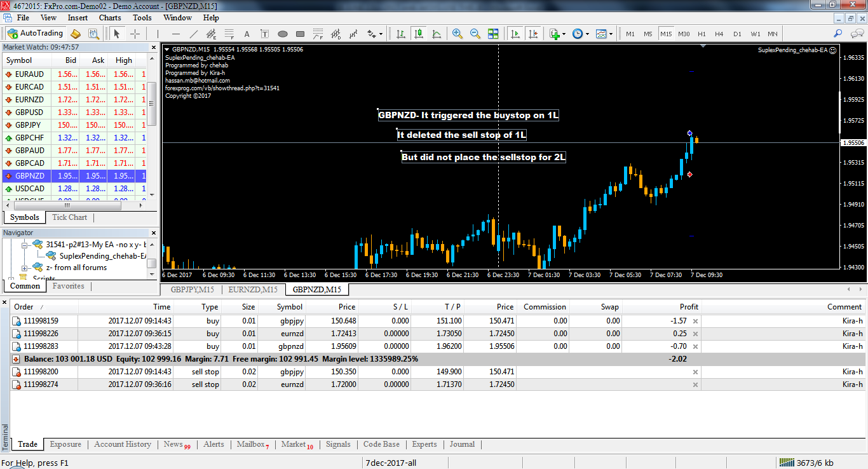Viewport: 868px width, 469px height.
Task: Open the Strategy Tester magnifier icon
Action: point(93,34)
